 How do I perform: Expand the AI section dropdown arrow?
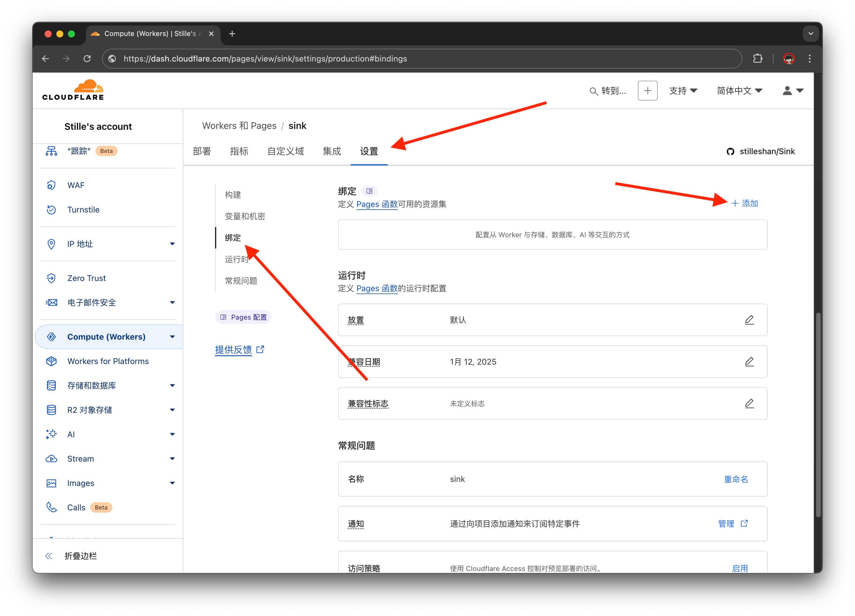(x=172, y=434)
